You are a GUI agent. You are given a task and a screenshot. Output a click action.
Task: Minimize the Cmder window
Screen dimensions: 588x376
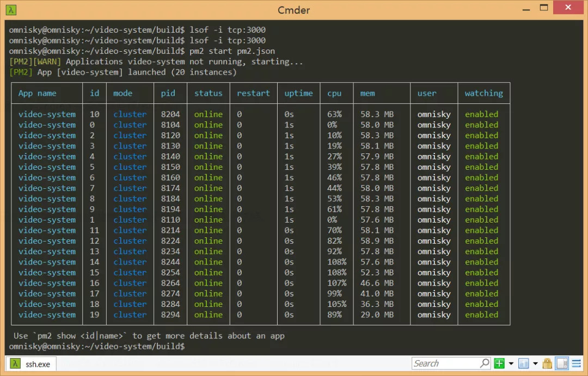pos(525,9)
